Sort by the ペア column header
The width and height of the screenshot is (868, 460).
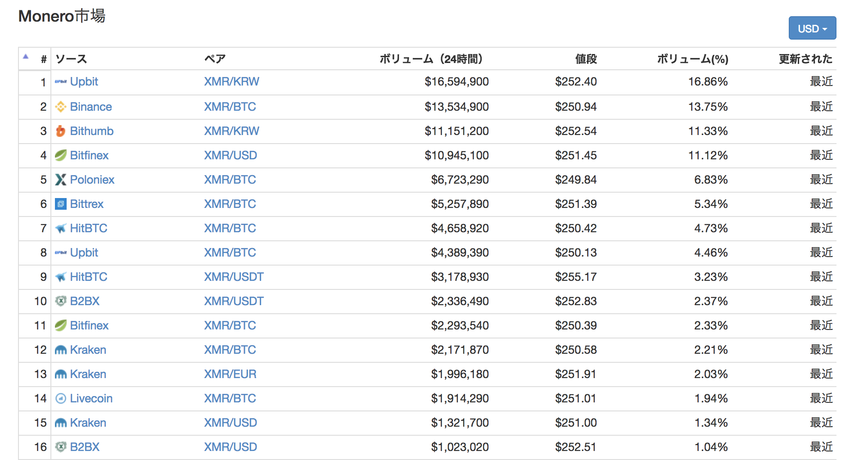215,59
